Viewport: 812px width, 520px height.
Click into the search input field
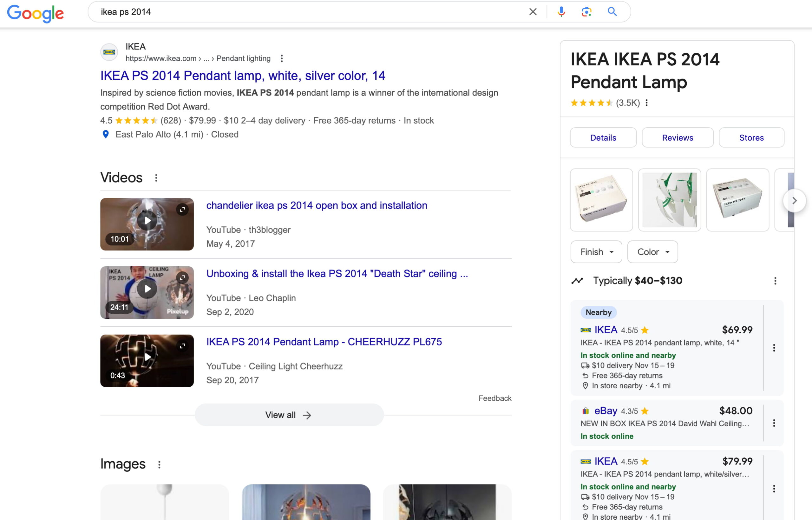(x=310, y=12)
